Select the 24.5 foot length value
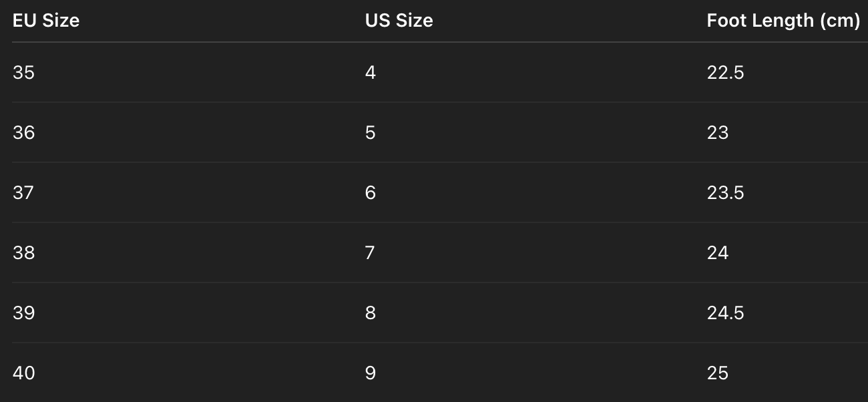 pyautogui.click(x=725, y=313)
